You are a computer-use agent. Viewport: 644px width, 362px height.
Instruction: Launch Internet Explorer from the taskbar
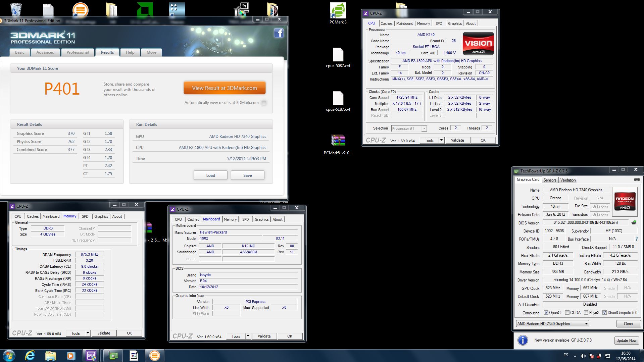(x=30, y=356)
